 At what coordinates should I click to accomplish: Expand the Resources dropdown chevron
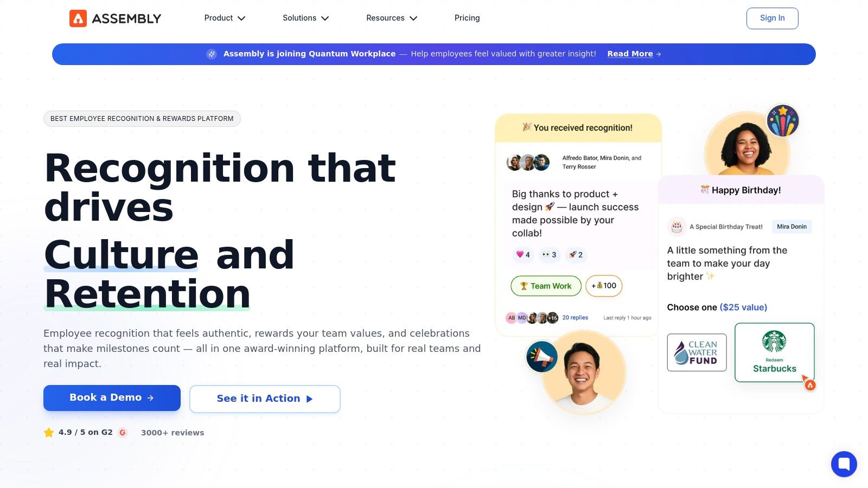[x=413, y=18]
